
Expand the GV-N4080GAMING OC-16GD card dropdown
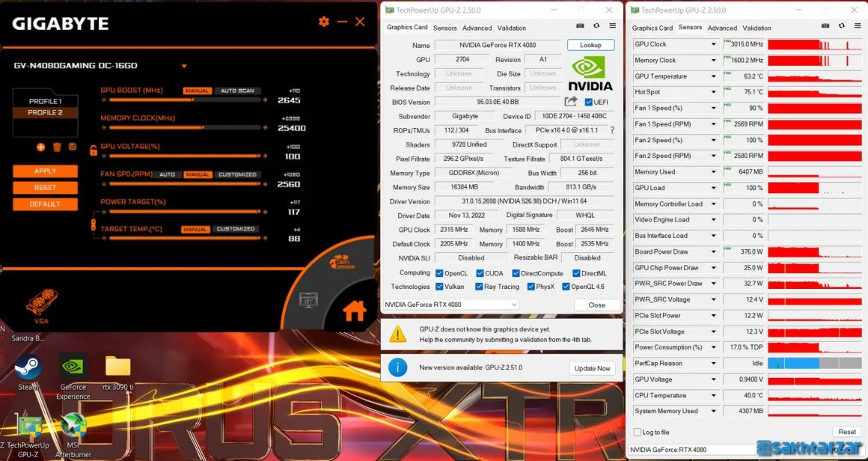pos(184,67)
